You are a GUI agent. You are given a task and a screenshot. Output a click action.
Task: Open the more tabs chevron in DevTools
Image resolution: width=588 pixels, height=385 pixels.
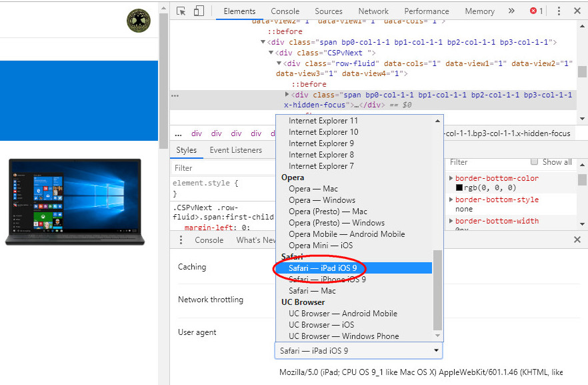[511, 11]
